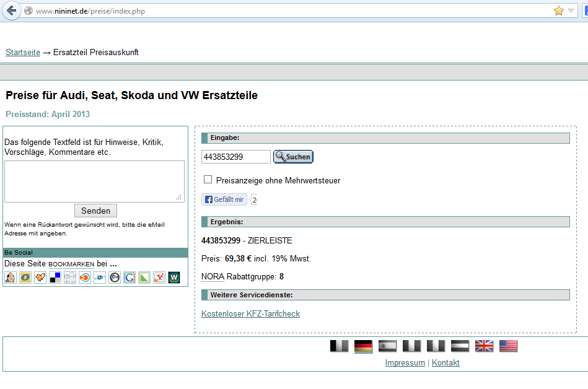The image size is (588, 389).
Task: Go back using the browser back arrow
Action: (11, 11)
